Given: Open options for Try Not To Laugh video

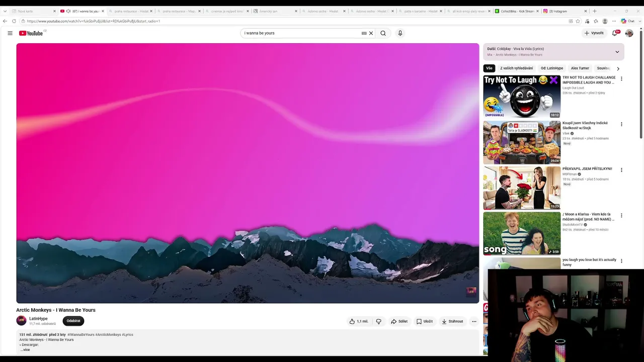Looking at the screenshot, I should click(621, 79).
